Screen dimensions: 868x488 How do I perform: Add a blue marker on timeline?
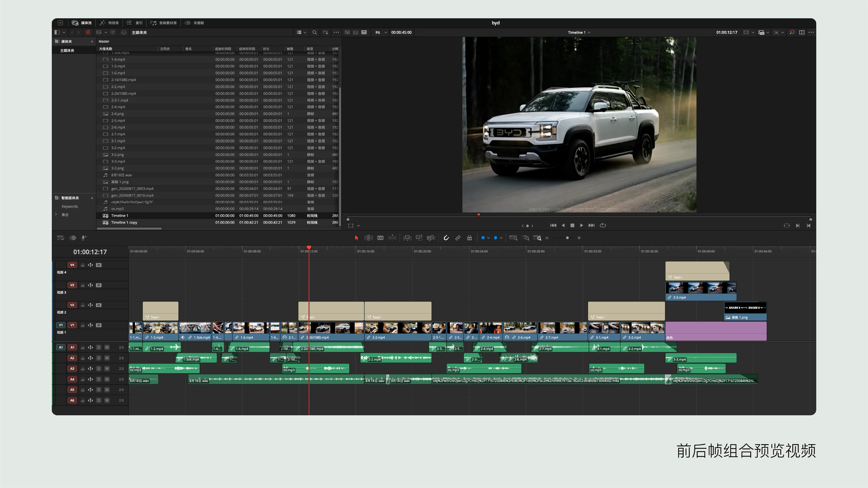[x=495, y=238]
